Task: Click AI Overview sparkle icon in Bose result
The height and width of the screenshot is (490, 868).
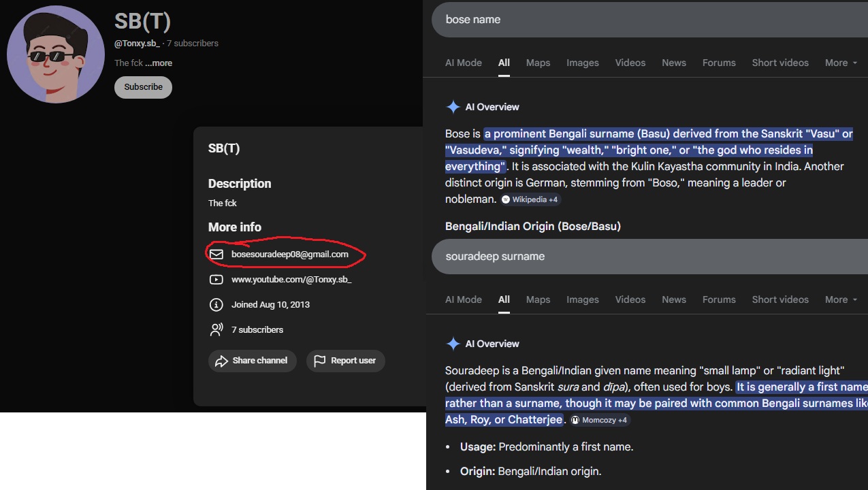Action: click(x=453, y=107)
